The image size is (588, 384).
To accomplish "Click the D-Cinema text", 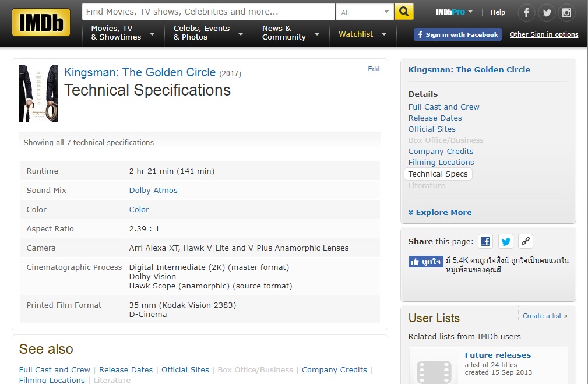I will click(148, 314).
